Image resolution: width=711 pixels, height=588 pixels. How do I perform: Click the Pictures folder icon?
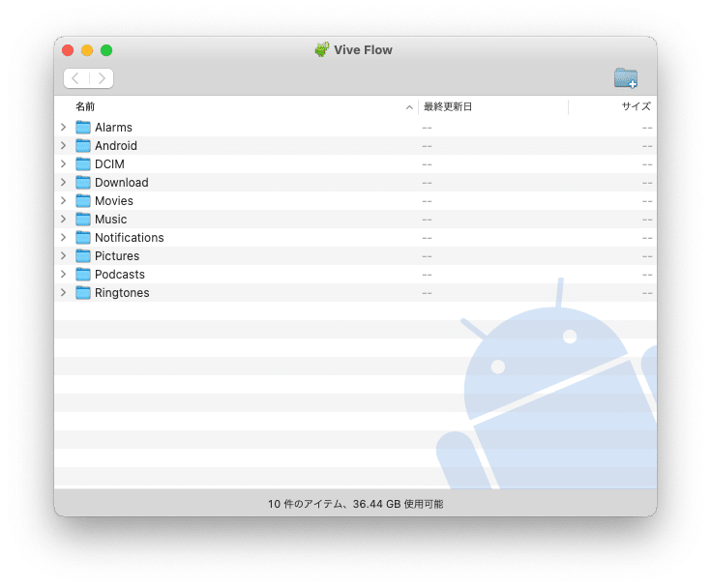[x=83, y=255]
